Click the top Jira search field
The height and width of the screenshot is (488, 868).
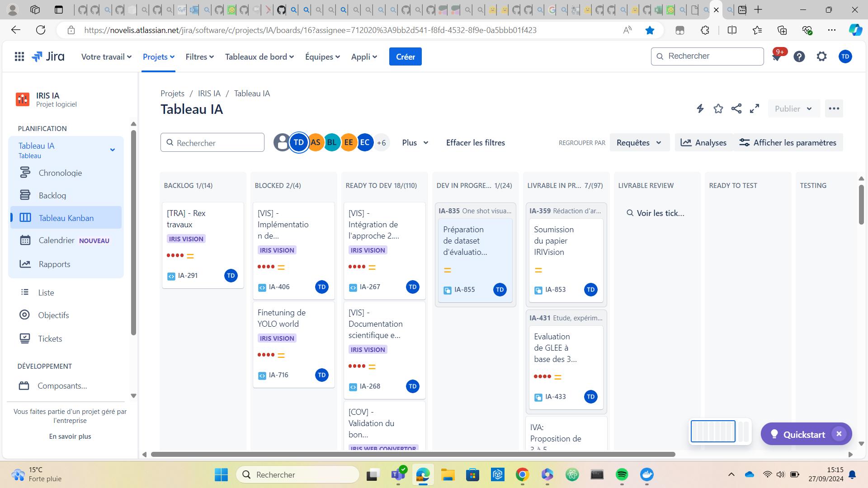pyautogui.click(x=707, y=56)
